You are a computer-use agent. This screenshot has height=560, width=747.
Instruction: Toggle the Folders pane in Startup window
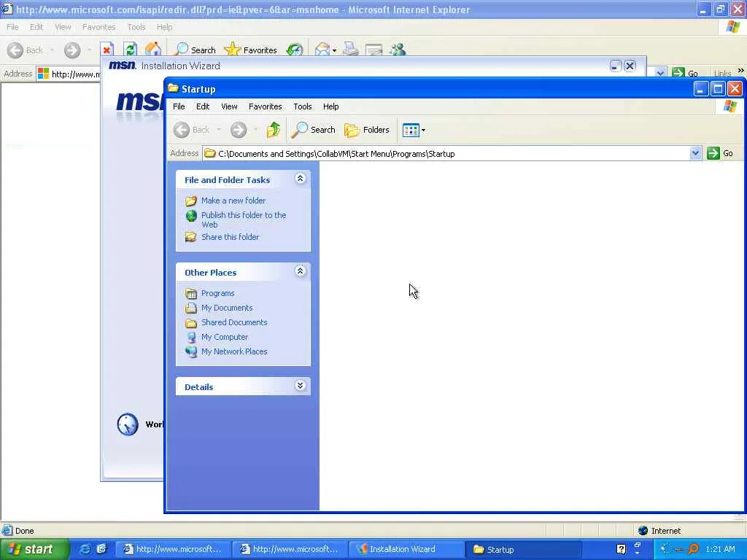[x=367, y=130]
